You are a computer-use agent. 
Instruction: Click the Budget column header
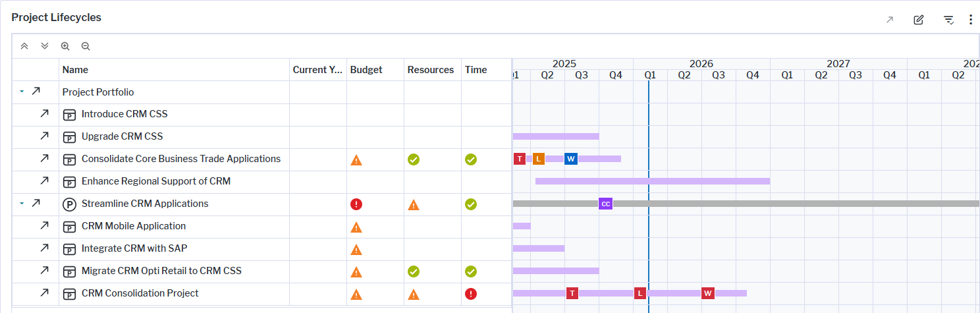coord(366,70)
